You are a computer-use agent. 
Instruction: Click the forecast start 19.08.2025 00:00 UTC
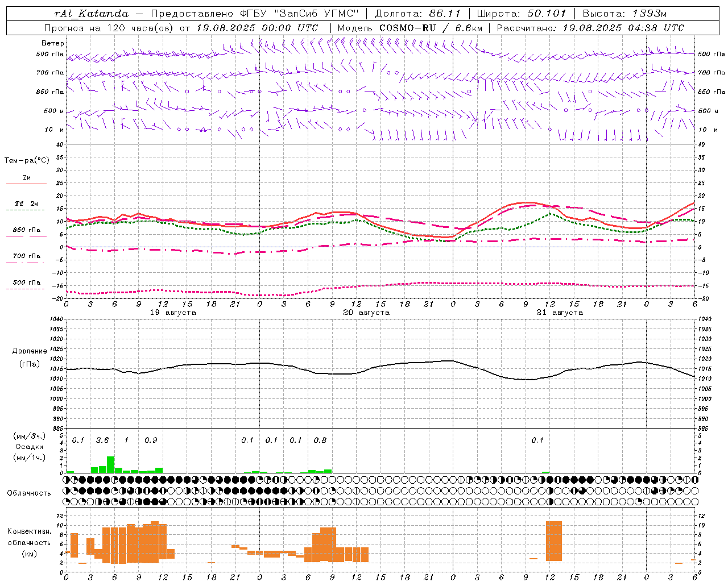pos(257,28)
